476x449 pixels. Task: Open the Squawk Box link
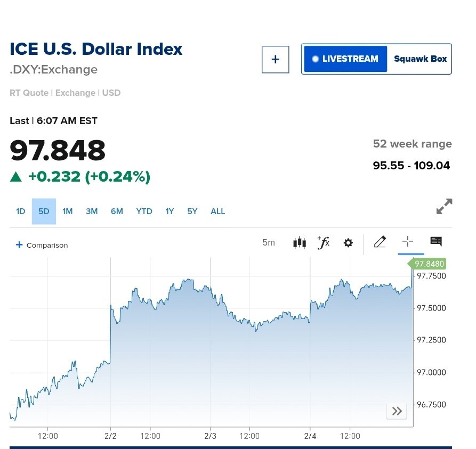tap(420, 59)
